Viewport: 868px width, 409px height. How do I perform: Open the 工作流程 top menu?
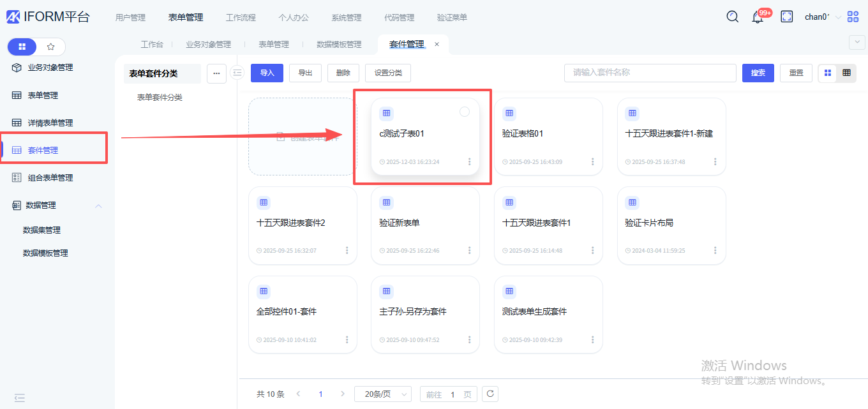(241, 18)
